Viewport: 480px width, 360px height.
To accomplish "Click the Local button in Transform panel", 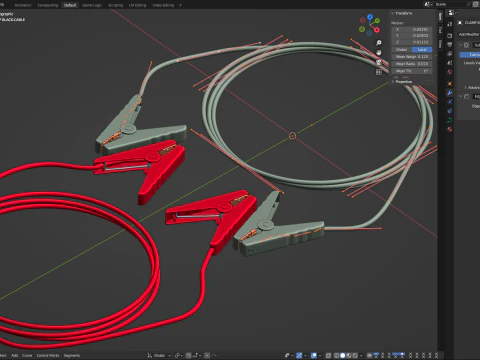I will 422,49.
